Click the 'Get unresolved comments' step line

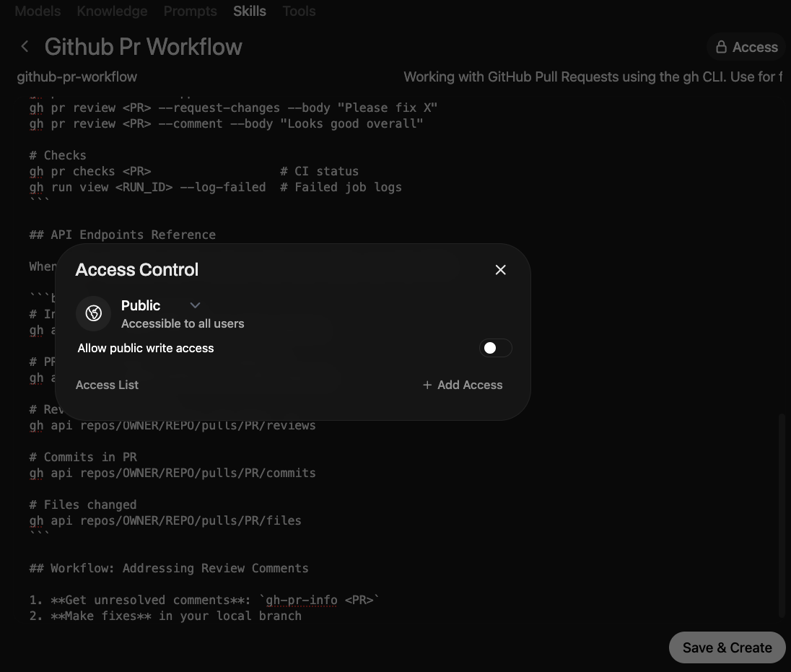[x=204, y=600]
